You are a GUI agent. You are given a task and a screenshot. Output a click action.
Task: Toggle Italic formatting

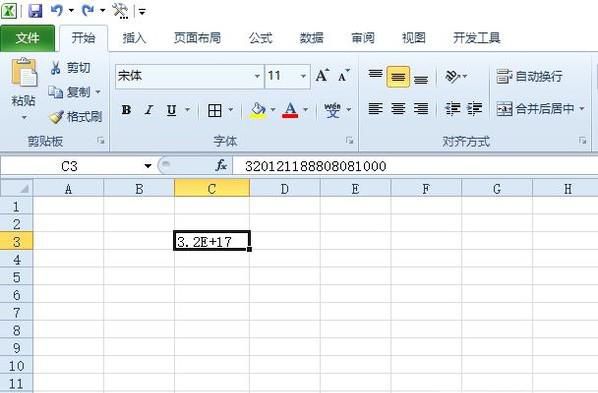coord(149,110)
